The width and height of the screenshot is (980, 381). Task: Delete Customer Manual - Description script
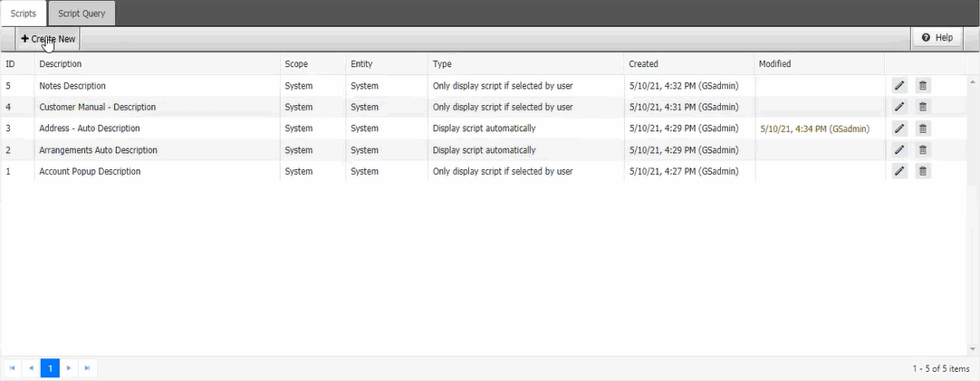[922, 107]
